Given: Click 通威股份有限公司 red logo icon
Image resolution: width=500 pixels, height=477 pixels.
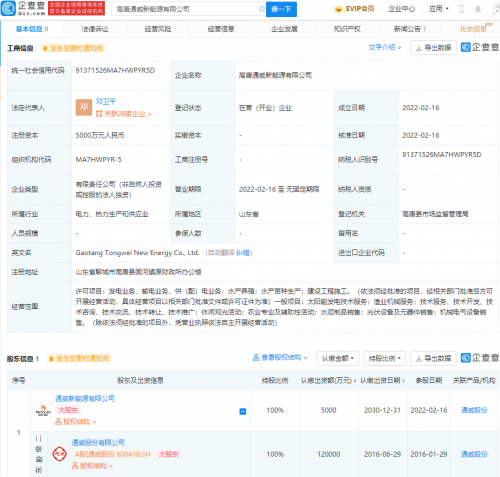Looking at the screenshot, I should [59, 454].
